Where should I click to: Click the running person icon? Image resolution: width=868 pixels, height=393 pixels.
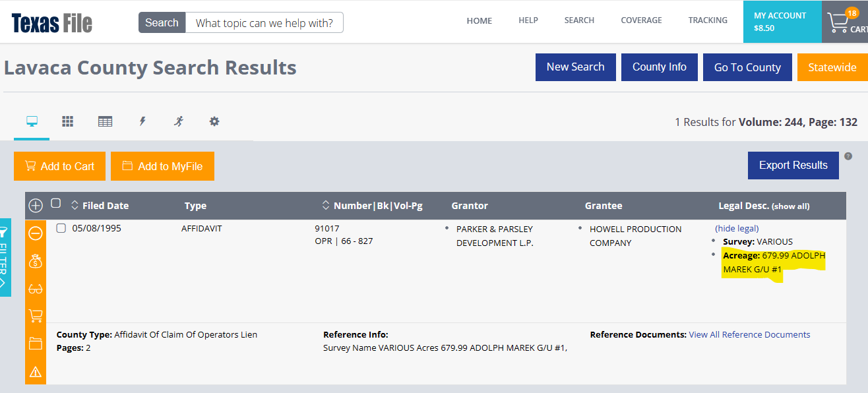pyautogui.click(x=179, y=121)
